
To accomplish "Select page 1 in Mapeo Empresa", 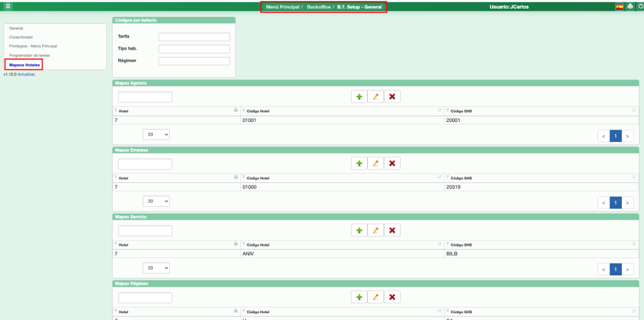I will 616,203.
